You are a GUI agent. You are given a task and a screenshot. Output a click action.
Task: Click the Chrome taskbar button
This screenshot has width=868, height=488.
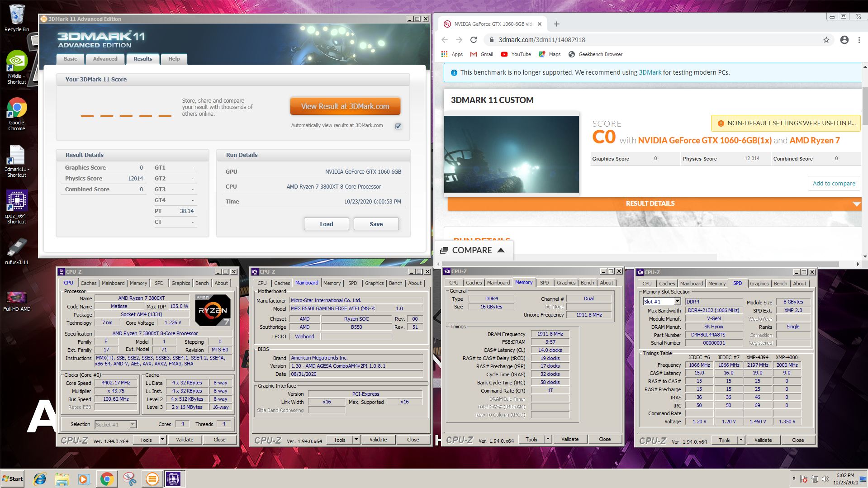point(107,479)
